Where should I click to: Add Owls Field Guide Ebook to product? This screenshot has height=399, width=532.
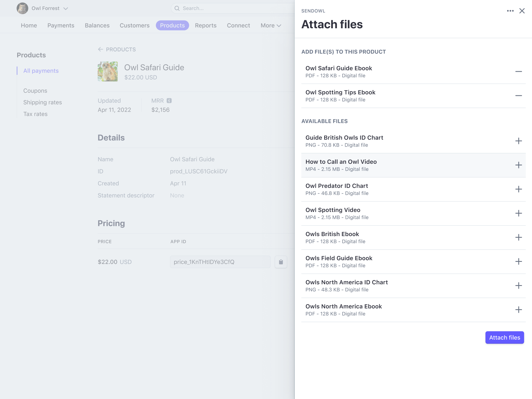point(519,261)
